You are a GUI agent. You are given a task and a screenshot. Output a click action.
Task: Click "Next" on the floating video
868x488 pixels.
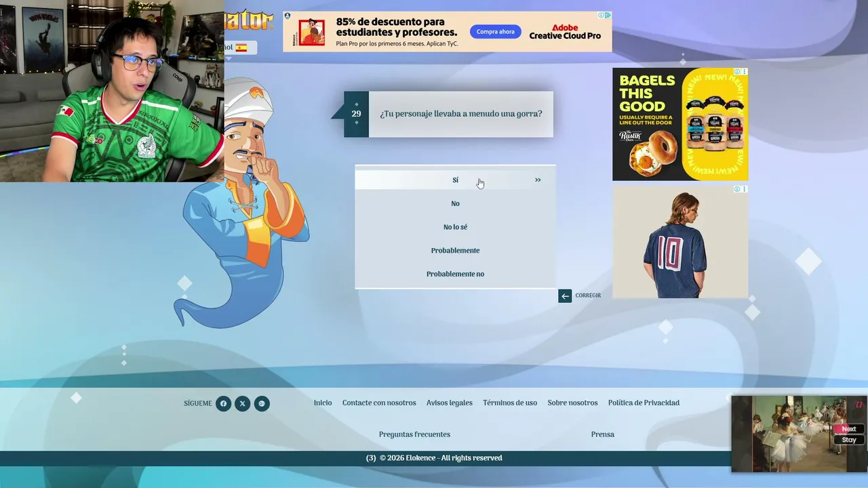tap(849, 429)
